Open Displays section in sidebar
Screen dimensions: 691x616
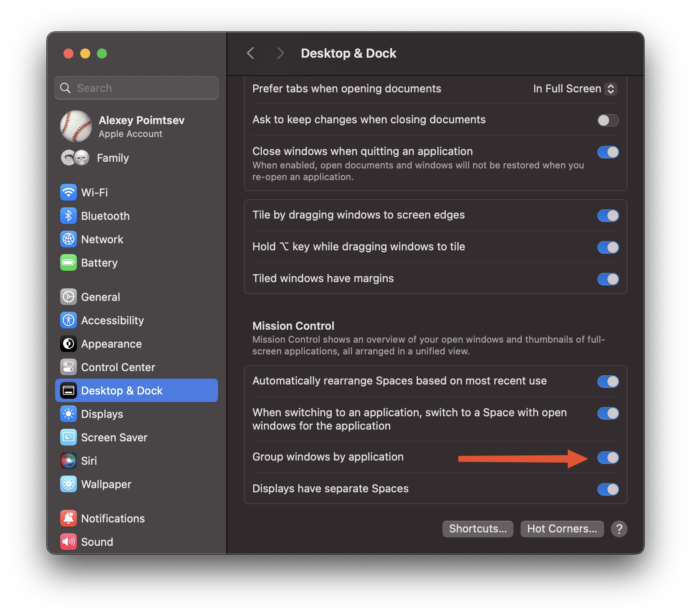click(x=102, y=414)
